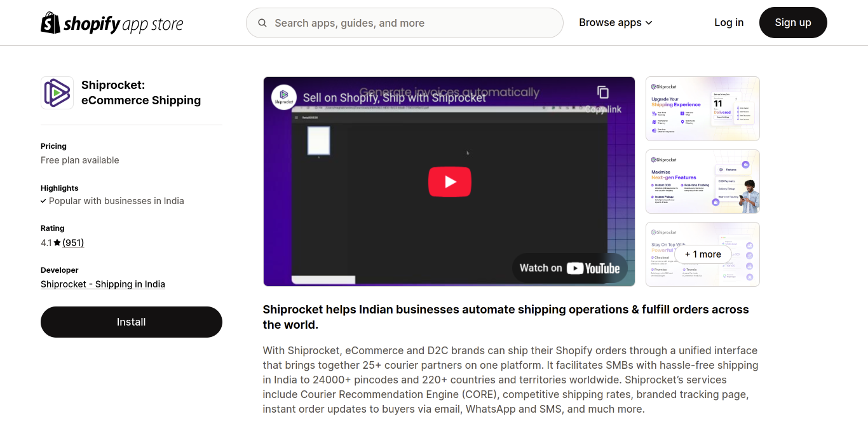Image resolution: width=868 pixels, height=426 pixels.
Task: Open the Maximise Next-gen Features thumbnail
Action: [x=703, y=182]
